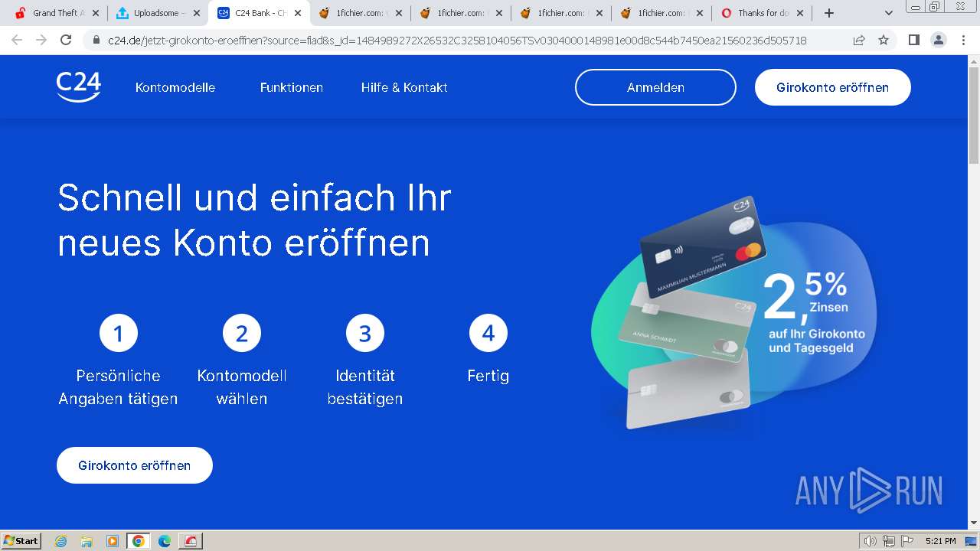Switch to the Thanks for download tab
This screenshot has height=551, width=980.
pos(762,13)
